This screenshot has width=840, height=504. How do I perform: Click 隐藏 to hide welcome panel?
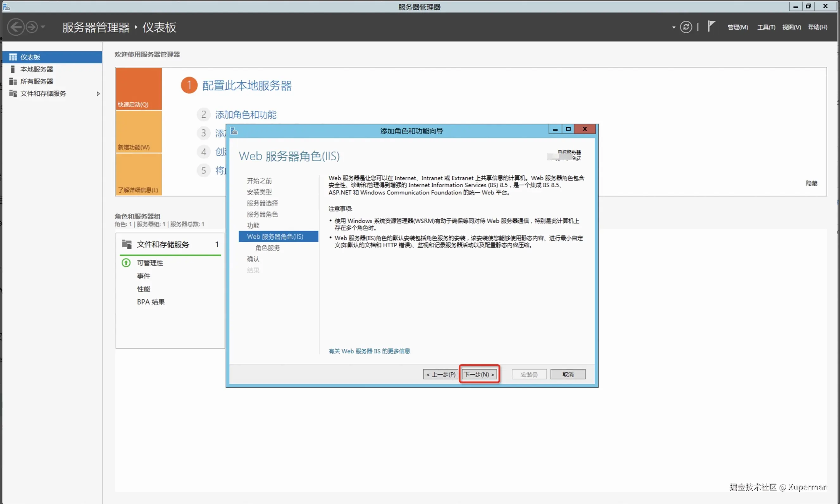pos(811,183)
